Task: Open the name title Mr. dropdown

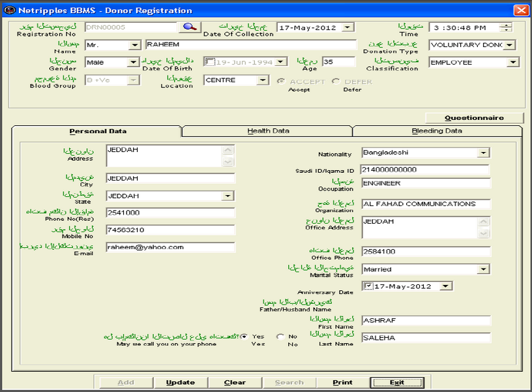Action: point(135,45)
